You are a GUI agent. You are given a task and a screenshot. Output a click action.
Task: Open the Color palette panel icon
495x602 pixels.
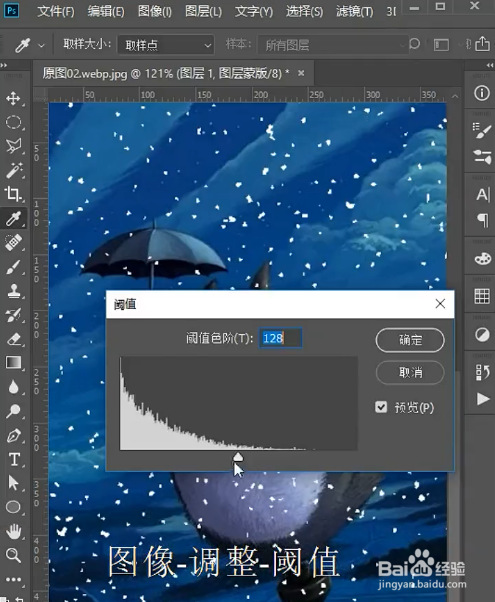tap(482, 258)
